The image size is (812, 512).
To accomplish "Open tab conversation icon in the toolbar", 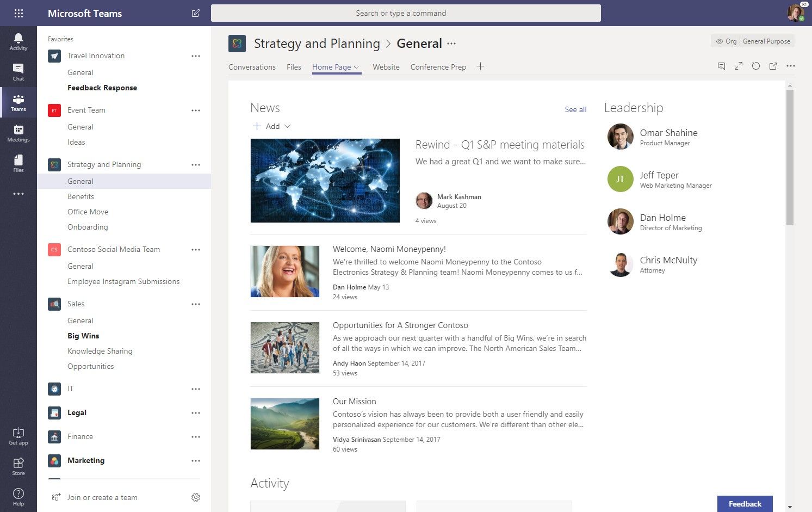I will [721, 66].
